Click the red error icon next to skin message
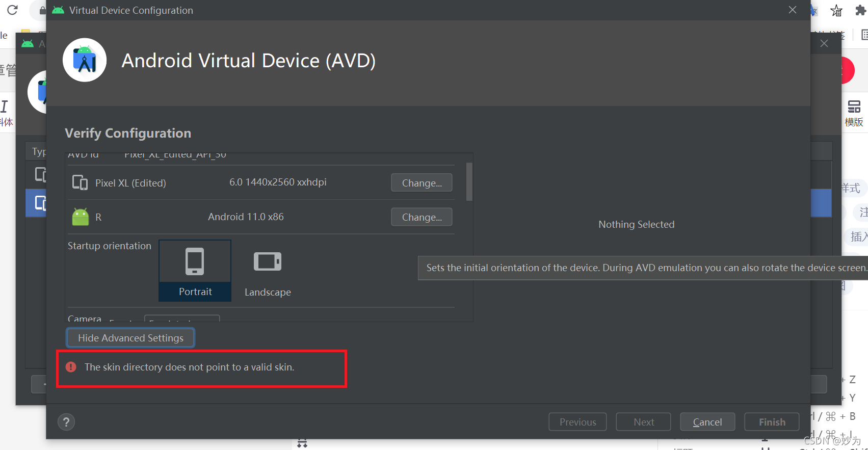 (x=71, y=367)
